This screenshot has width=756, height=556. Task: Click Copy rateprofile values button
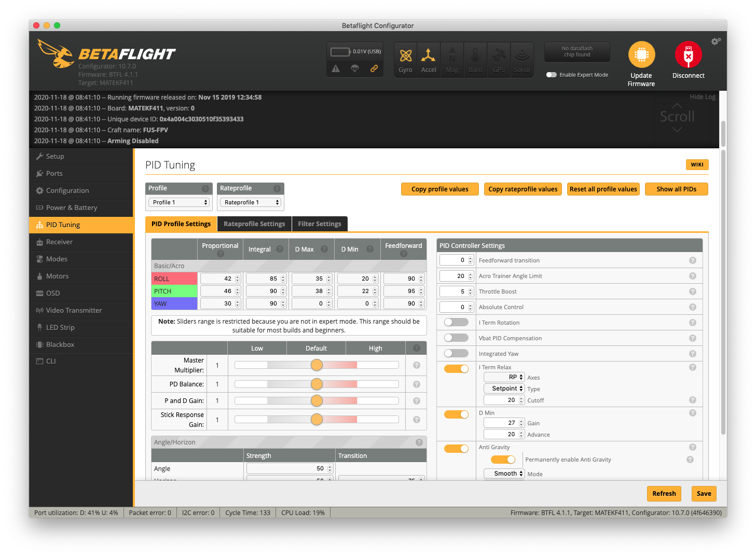(523, 189)
